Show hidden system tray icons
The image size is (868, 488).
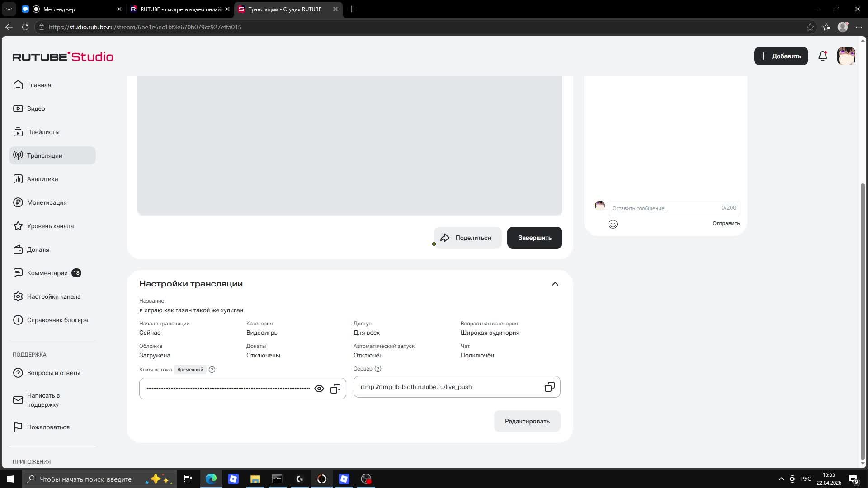coord(781,479)
